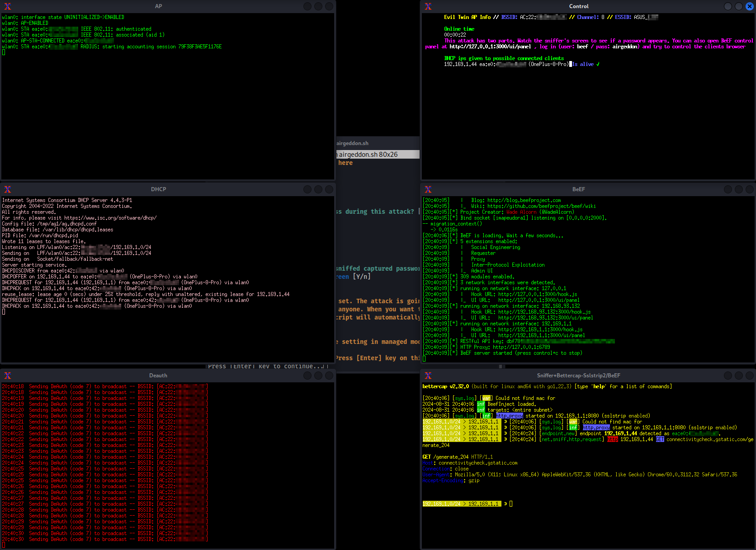Minimize the DHCP window
The width and height of the screenshot is (756, 550).
click(x=307, y=189)
